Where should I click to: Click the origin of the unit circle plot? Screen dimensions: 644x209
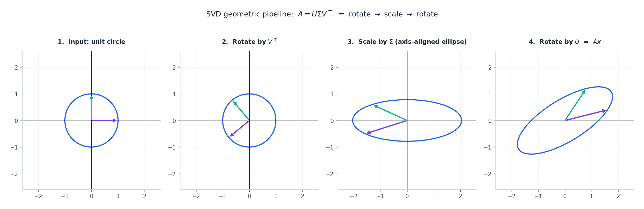tap(91, 121)
